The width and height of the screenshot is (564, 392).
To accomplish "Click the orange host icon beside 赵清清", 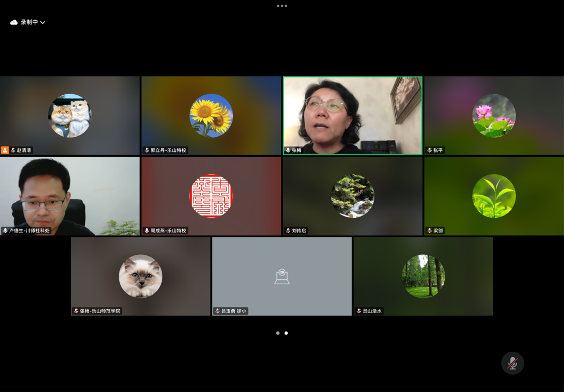I will click(5, 150).
